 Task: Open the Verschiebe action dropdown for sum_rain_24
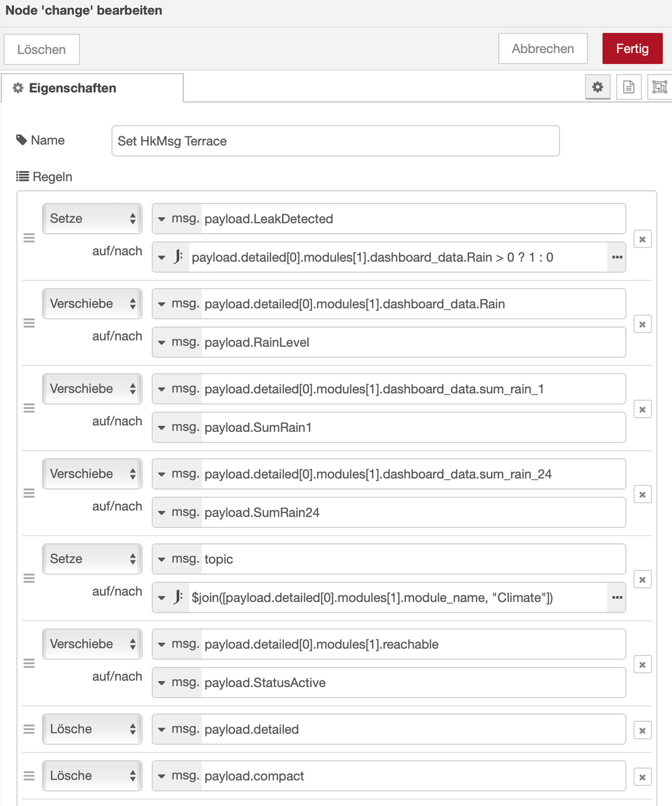(x=92, y=474)
